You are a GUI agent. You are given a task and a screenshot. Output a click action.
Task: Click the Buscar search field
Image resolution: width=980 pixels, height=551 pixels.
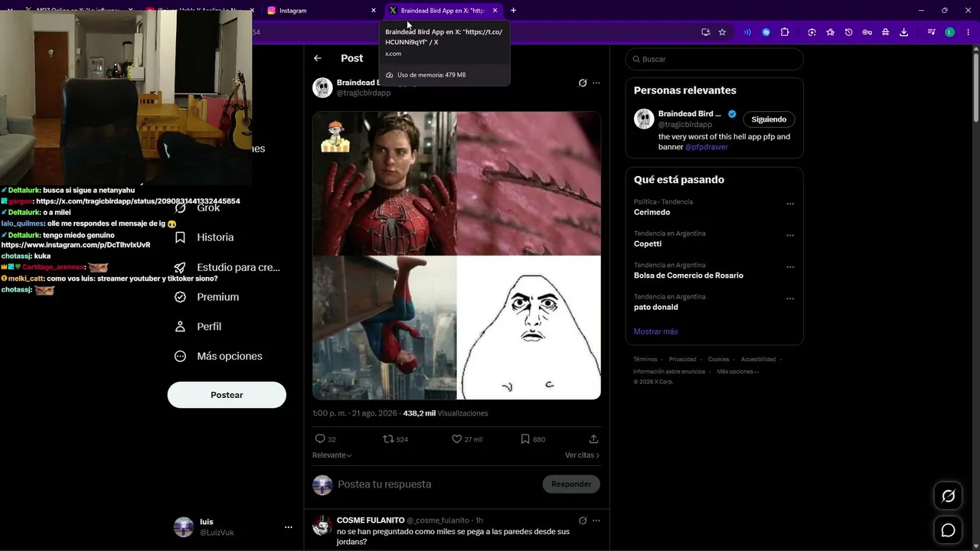coord(714,59)
